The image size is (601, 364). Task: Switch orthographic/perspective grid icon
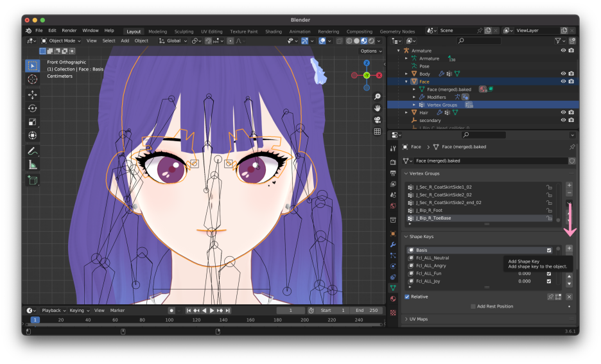pos(378,132)
